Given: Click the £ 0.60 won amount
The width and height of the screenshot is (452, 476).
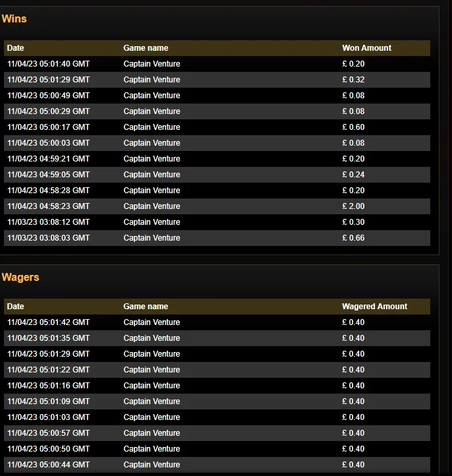Looking at the screenshot, I should 353,127.
